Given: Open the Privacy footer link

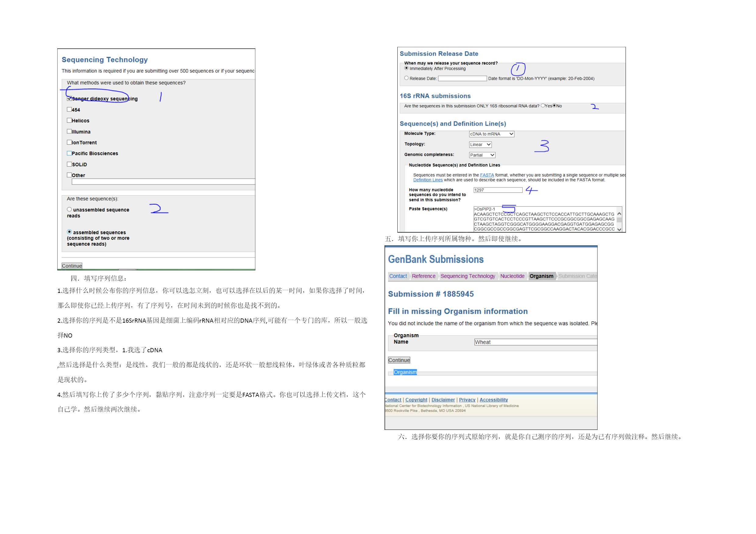Looking at the screenshot, I should [x=467, y=400].
